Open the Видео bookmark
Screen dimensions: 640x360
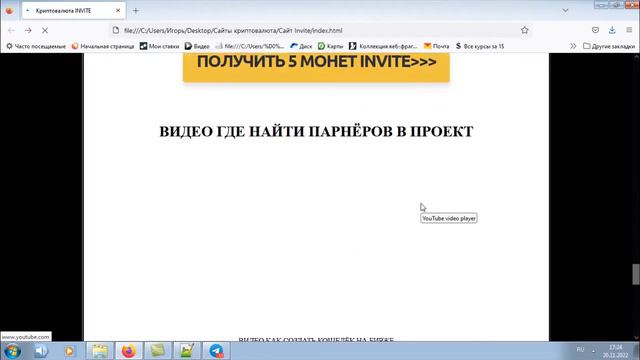tap(197, 46)
